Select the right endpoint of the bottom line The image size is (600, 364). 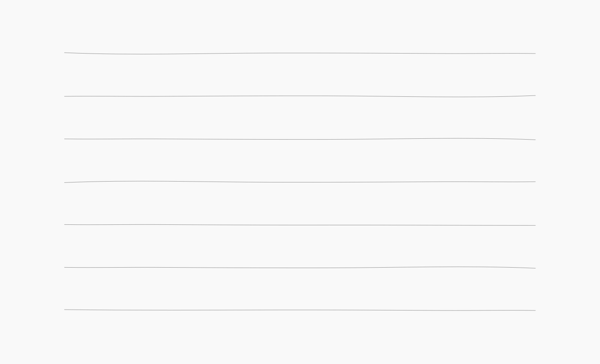coord(535,310)
